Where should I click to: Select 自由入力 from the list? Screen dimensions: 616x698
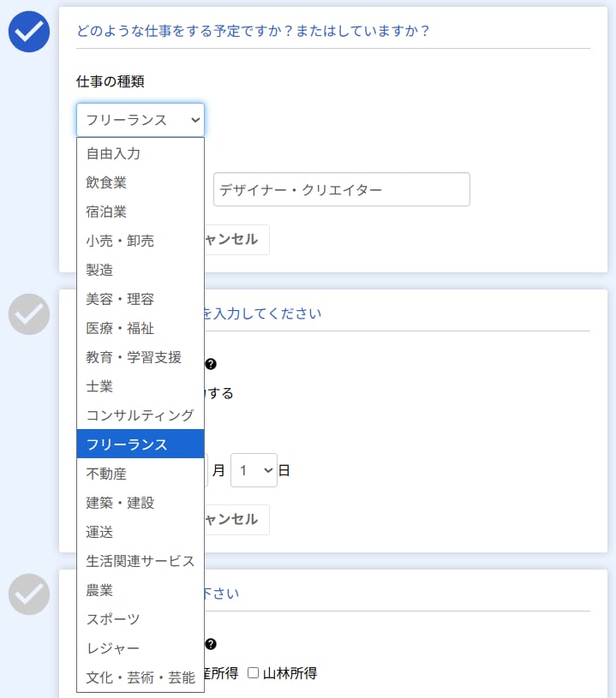(141, 153)
